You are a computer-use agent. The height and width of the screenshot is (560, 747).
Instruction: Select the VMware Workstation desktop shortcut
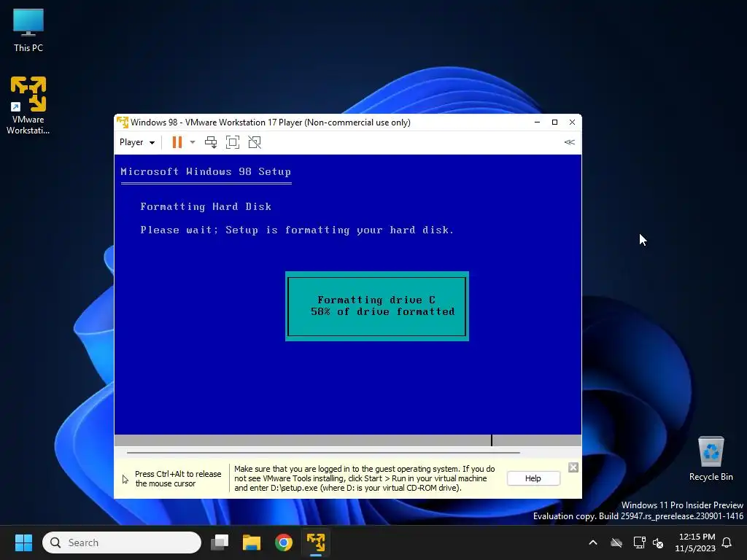point(28,106)
